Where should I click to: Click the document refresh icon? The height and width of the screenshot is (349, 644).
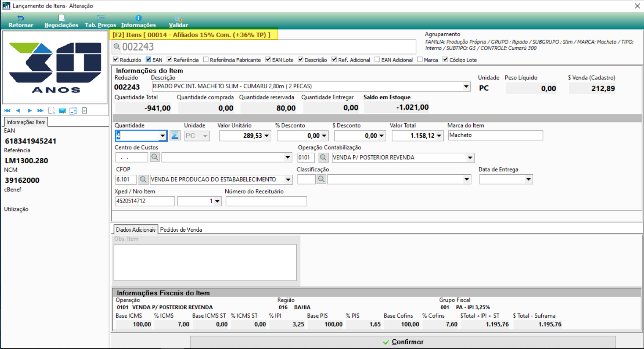click(x=52, y=111)
